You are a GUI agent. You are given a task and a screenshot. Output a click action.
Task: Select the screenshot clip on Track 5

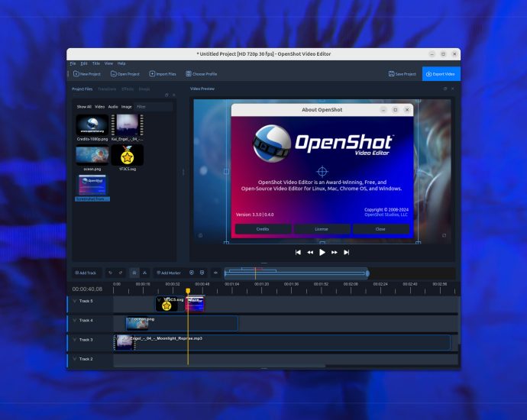[195, 304]
